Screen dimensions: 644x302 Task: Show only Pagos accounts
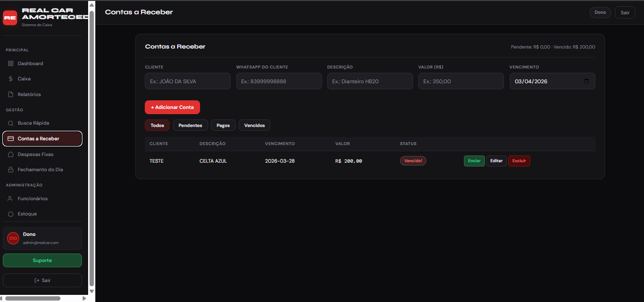point(223,126)
